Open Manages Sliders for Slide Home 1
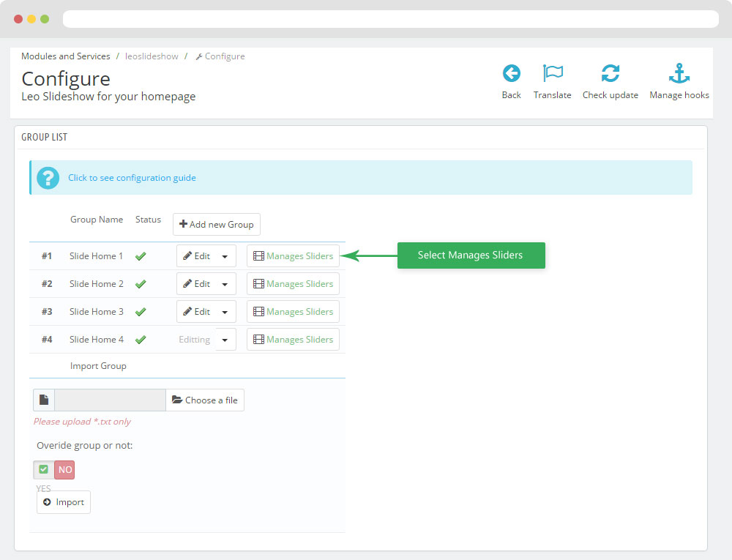 293,256
